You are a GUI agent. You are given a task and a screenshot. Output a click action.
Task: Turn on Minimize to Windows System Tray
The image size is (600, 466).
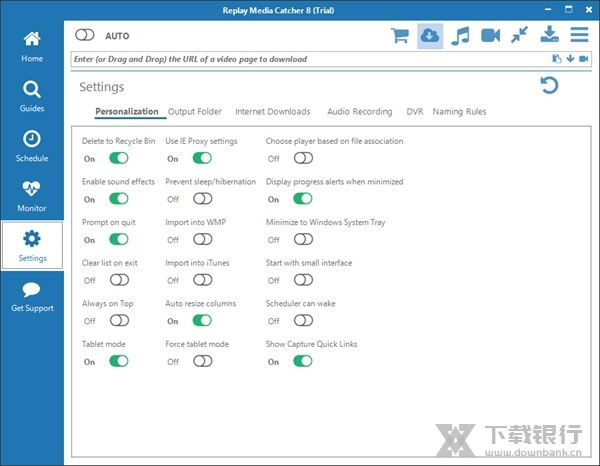point(303,240)
